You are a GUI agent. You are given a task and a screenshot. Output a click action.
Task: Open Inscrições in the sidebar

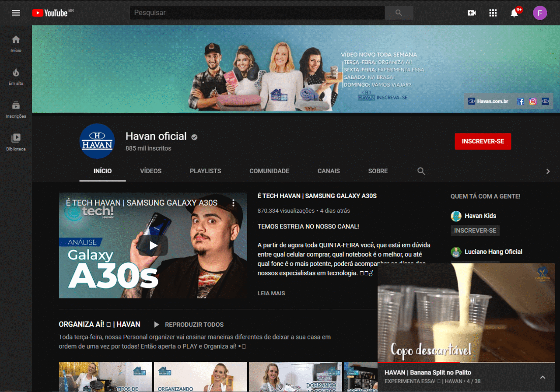pyautogui.click(x=16, y=109)
